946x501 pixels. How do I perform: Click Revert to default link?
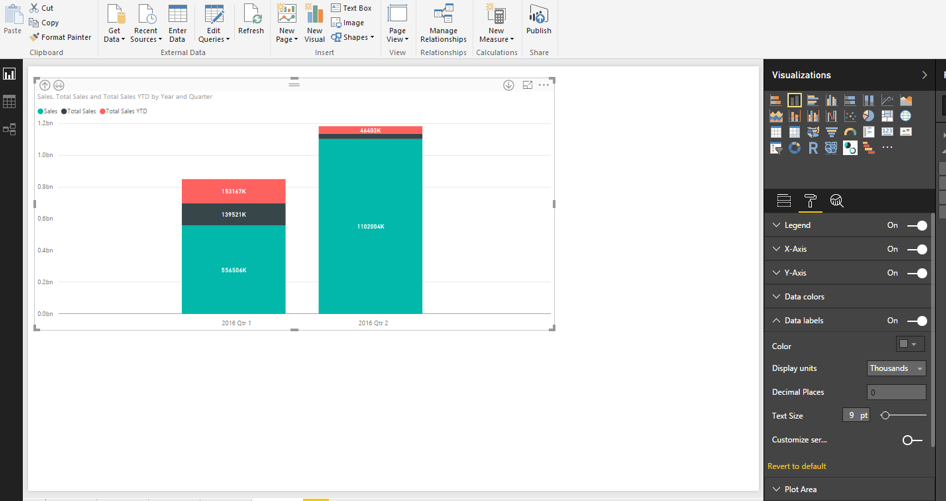[x=796, y=466]
